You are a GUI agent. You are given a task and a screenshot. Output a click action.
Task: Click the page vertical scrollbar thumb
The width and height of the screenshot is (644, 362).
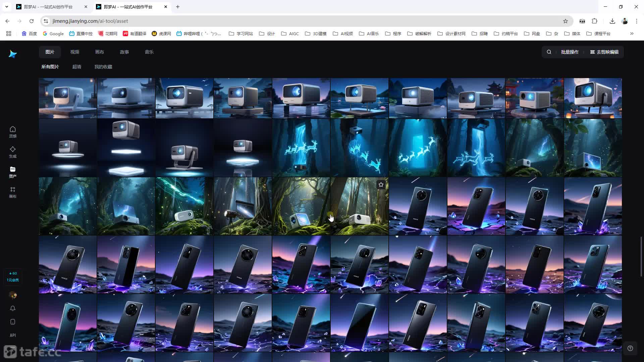[x=641, y=256]
